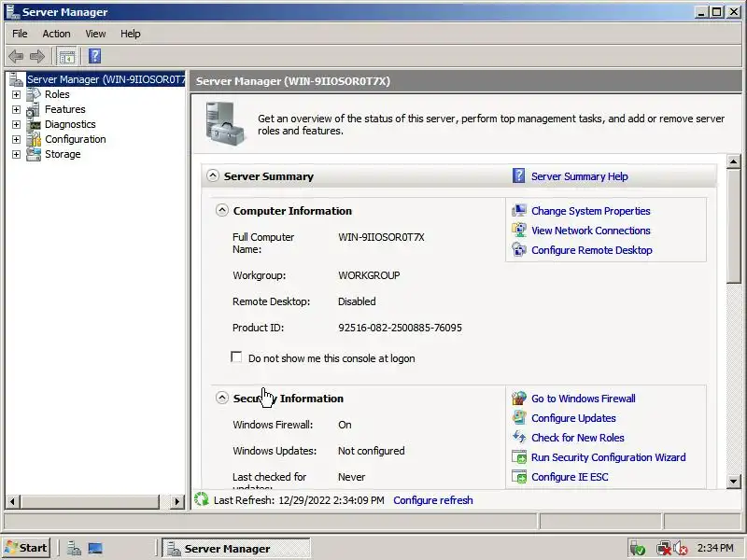Select the Features icon in the tree
747x560 pixels.
click(x=34, y=109)
